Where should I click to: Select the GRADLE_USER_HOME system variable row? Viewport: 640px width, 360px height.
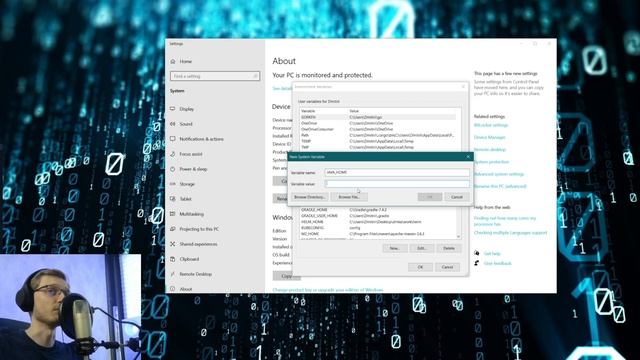[x=378, y=216]
